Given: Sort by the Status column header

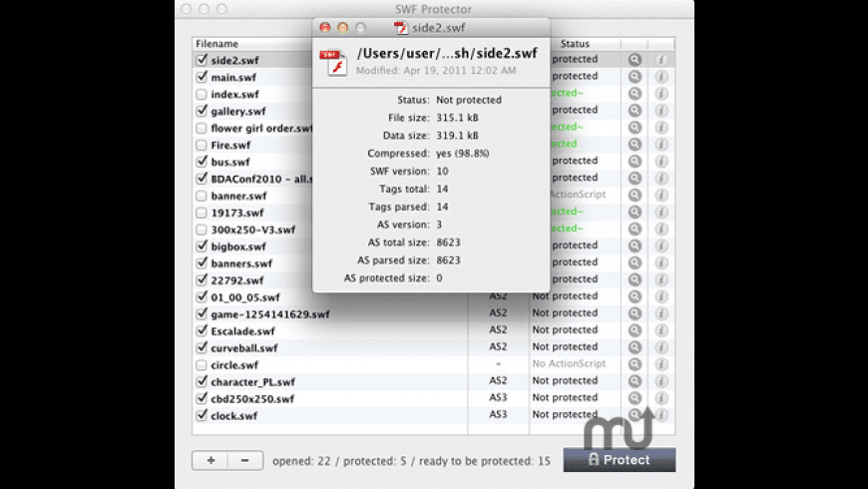Looking at the screenshot, I should point(575,43).
